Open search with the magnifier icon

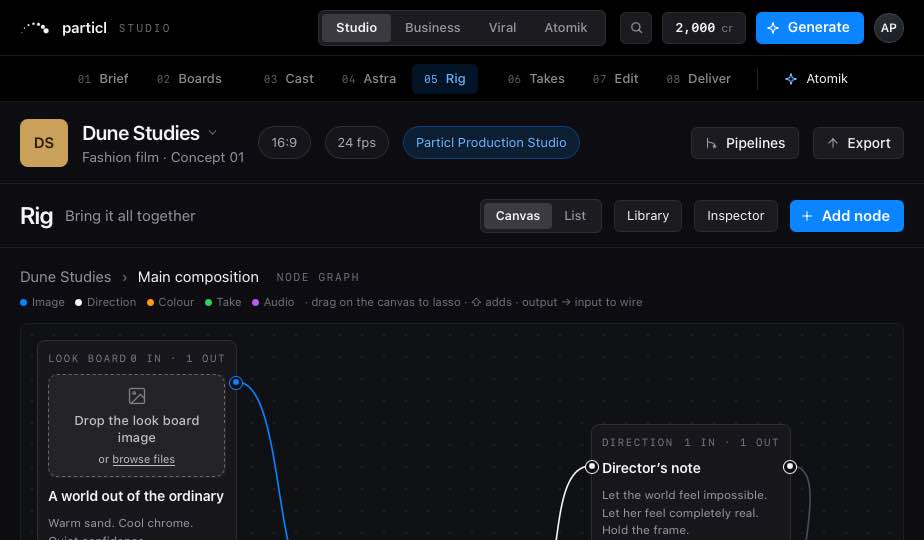point(636,28)
